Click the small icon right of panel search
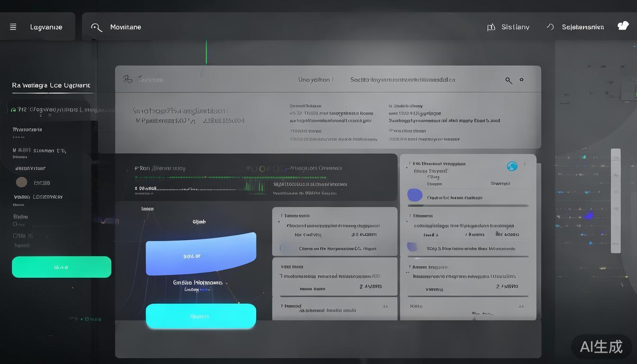 (x=522, y=80)
